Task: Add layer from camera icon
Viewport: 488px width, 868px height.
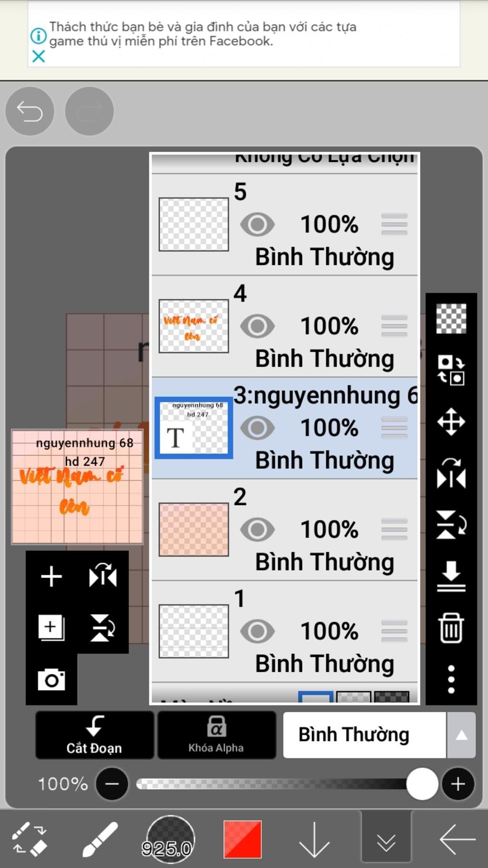Action: 51,679
